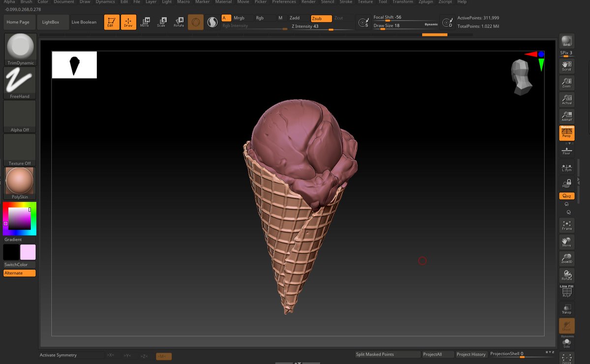Click the head orientation view cube

(521, 77)
